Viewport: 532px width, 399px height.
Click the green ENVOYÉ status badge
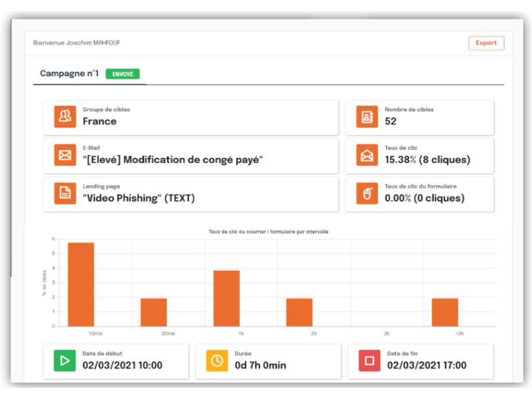coord(123,74)
